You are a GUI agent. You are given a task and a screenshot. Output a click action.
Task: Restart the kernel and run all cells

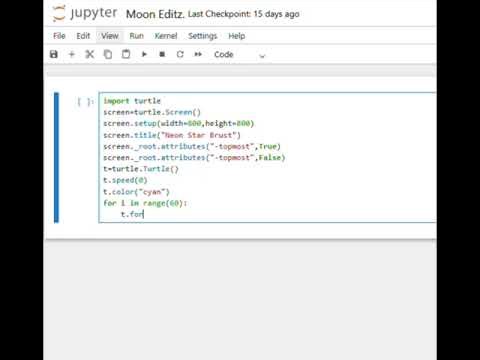click(x=198, y=54)
